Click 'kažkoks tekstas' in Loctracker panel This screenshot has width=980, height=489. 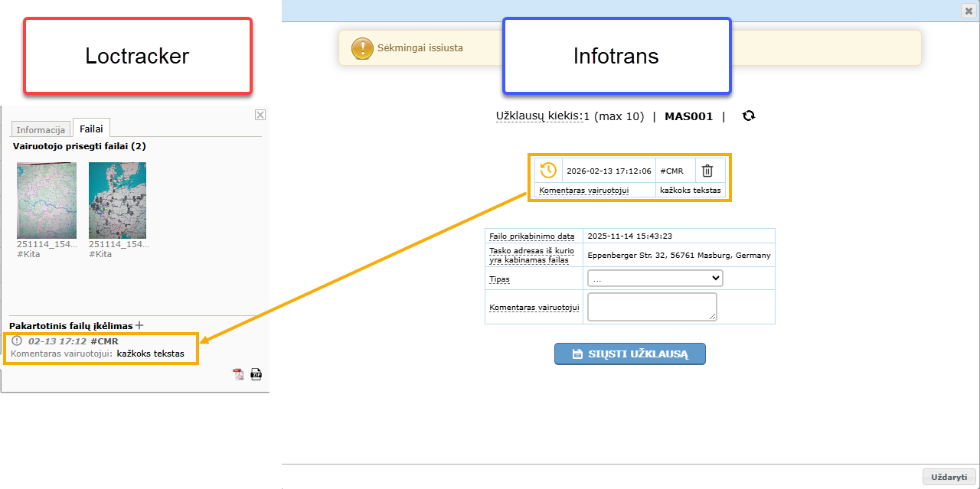pos(151,354)
